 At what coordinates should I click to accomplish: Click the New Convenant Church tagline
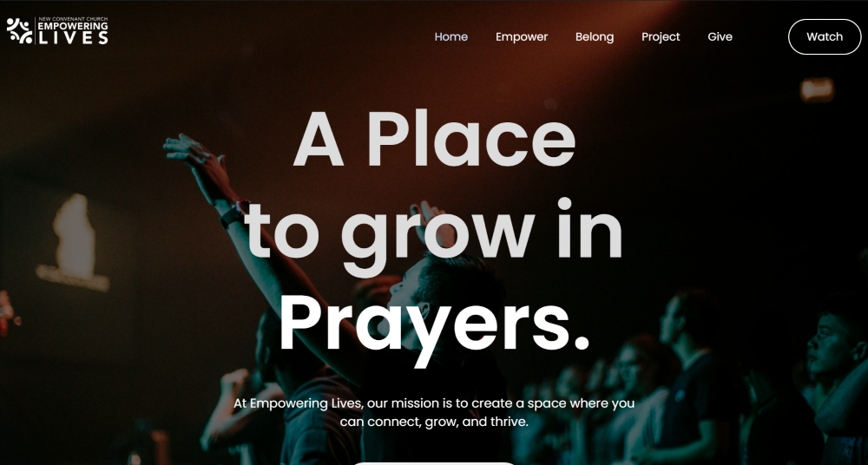click(x=73, y=19)
